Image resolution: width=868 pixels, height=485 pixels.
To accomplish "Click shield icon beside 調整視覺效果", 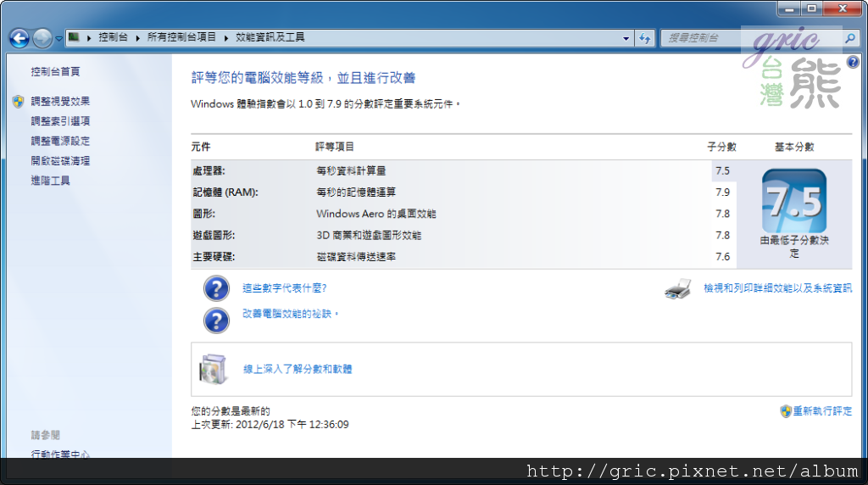I will [19, 101].
